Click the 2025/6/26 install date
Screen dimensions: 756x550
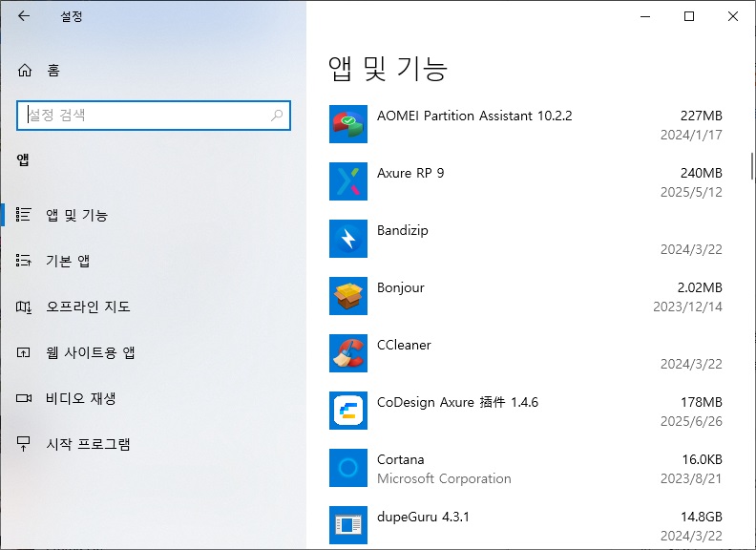click(691, 422)
